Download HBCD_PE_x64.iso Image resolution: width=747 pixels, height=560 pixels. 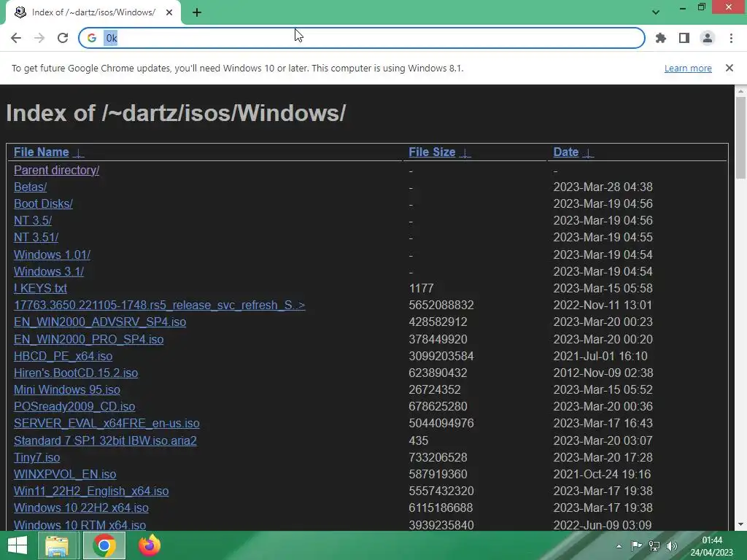63,356
